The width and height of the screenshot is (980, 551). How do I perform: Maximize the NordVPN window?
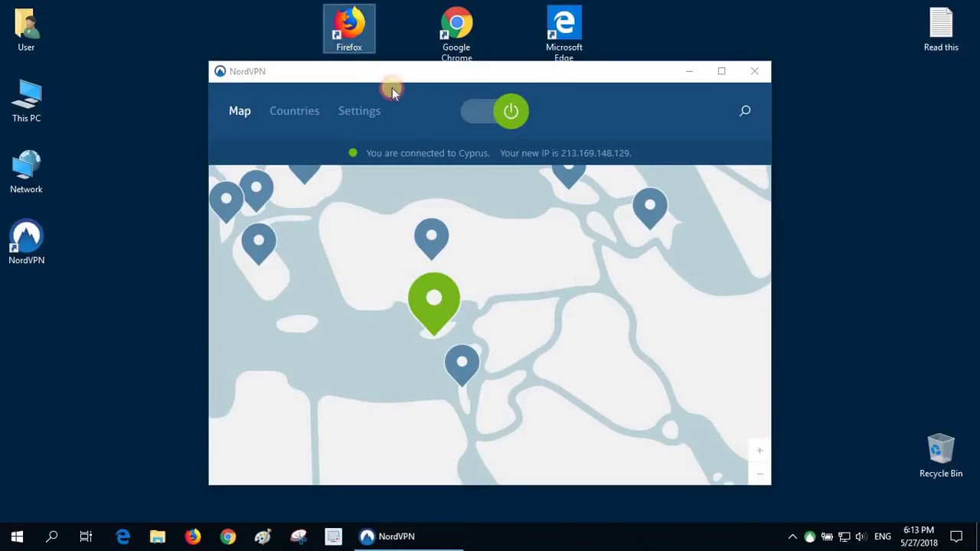tap(721, 71)
